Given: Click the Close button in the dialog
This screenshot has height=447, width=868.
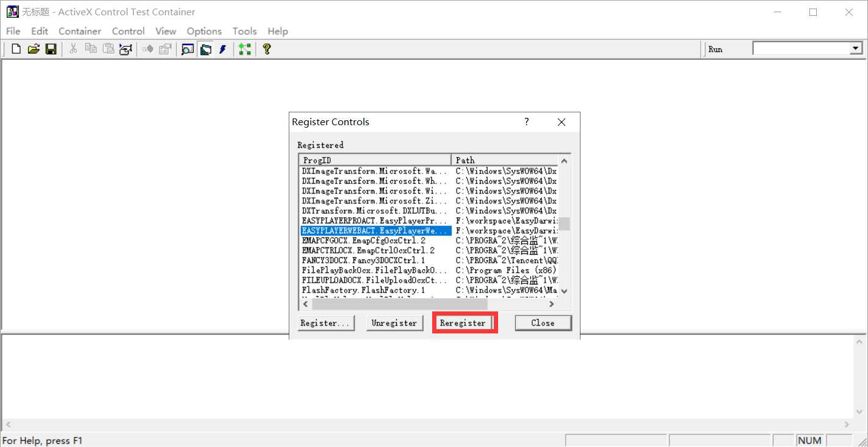Looking at the screenshot, I should pyautogui.click(x=543, y=323).
